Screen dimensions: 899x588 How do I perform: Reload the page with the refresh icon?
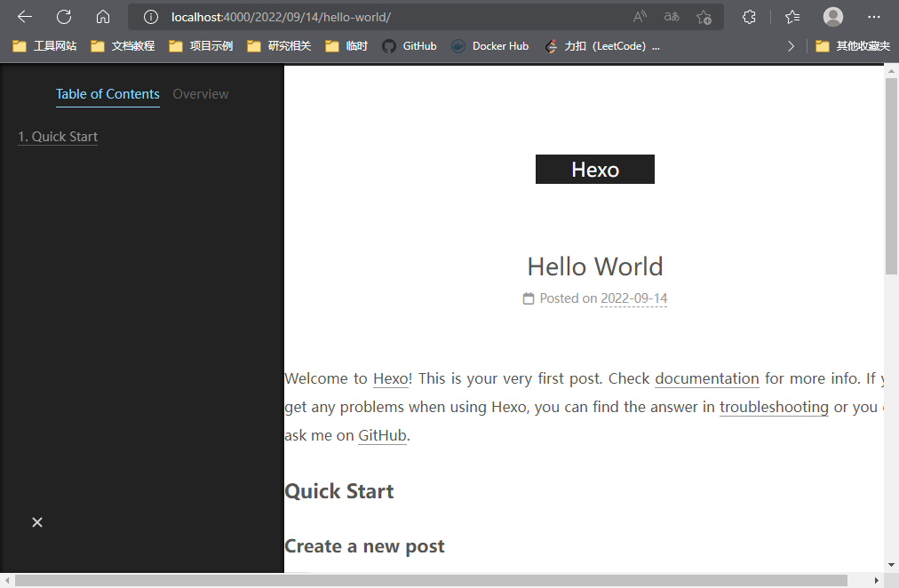64,17
